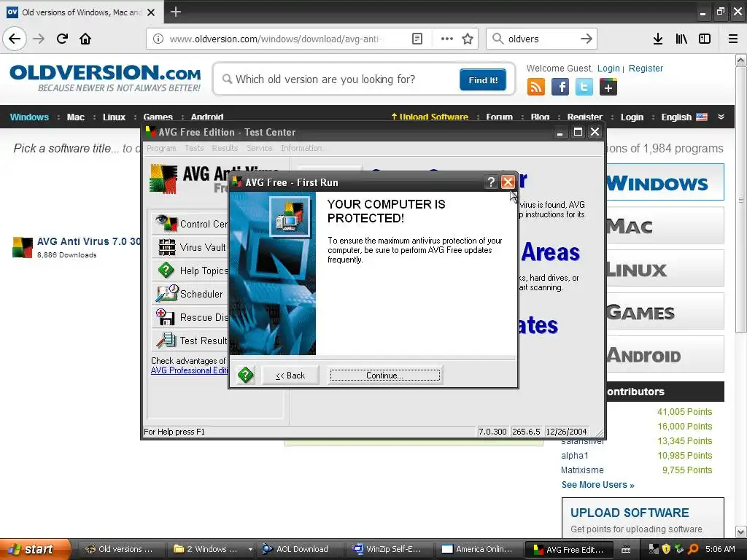This screenshot has width=747, height=560.
Task: Open the RSS feed icon
Action: coord(536,87)
